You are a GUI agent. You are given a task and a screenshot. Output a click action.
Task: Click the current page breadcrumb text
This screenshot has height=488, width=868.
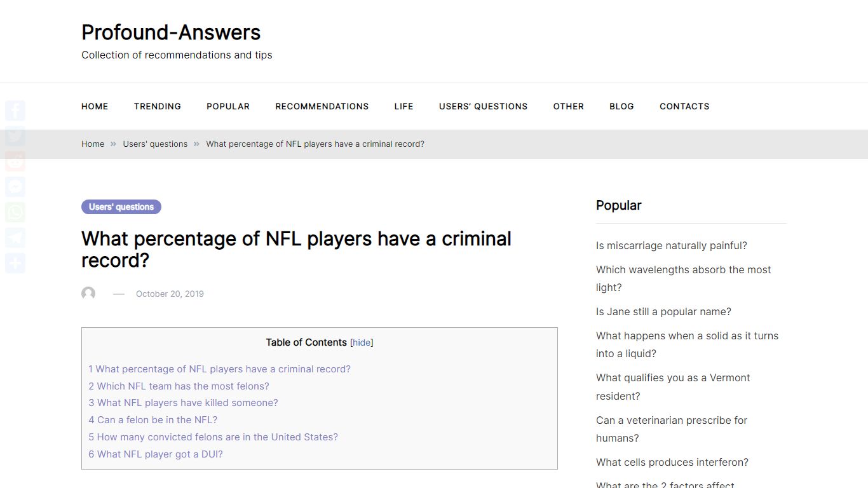(315, 144)
